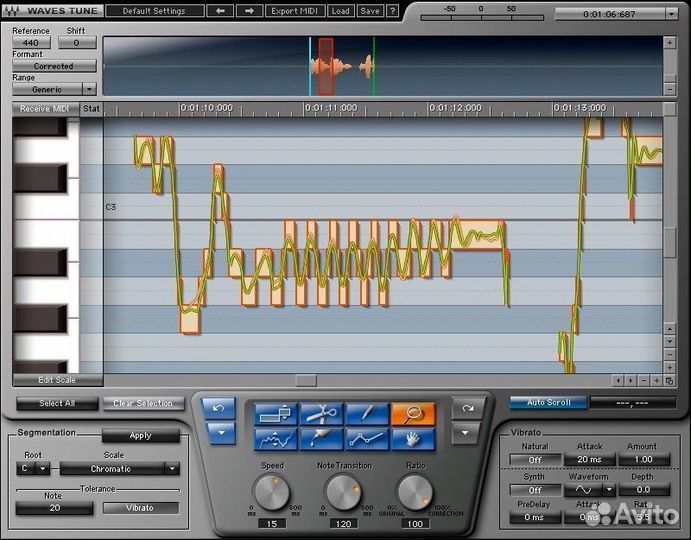
Task: Click the Tolerance Note 20 field
Action: pyautogui.click(x=54, y=508)
